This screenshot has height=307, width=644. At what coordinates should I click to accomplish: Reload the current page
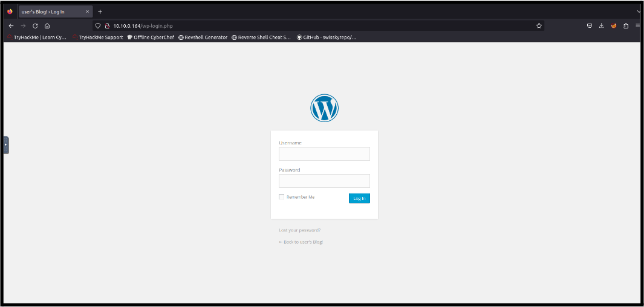pyautogui.click(x=35, y=26)
